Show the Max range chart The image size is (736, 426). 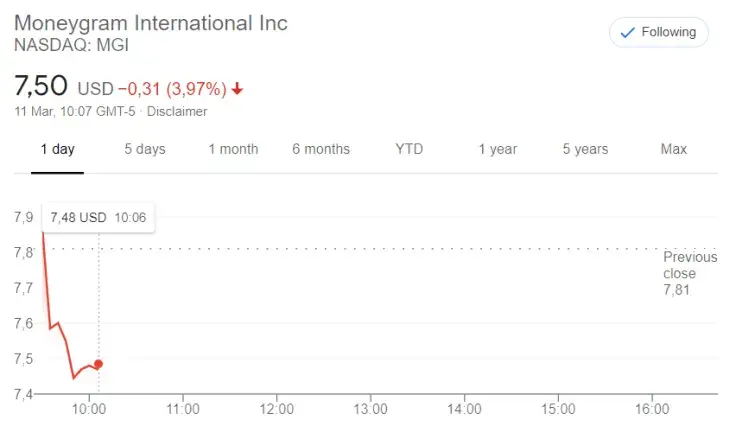(x=674, y=149)
